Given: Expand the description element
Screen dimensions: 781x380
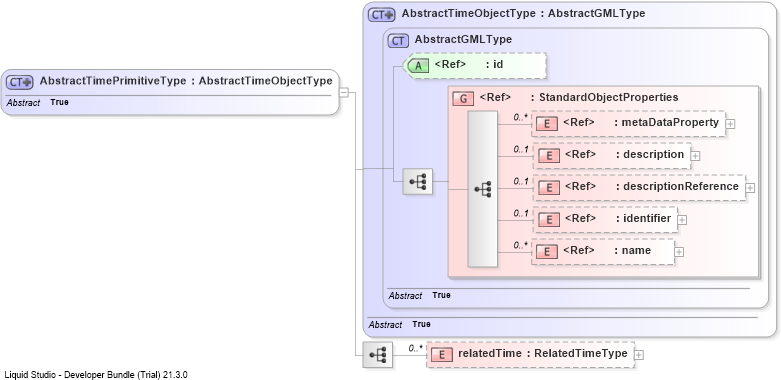Looking at the screenshot, I should [x=695, y=156].
